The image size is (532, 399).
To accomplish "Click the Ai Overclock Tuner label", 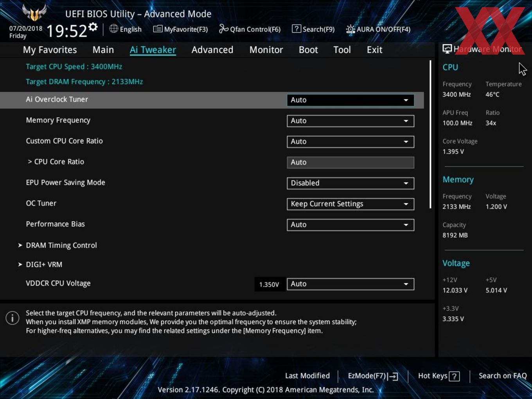I will tap(57, 99).
